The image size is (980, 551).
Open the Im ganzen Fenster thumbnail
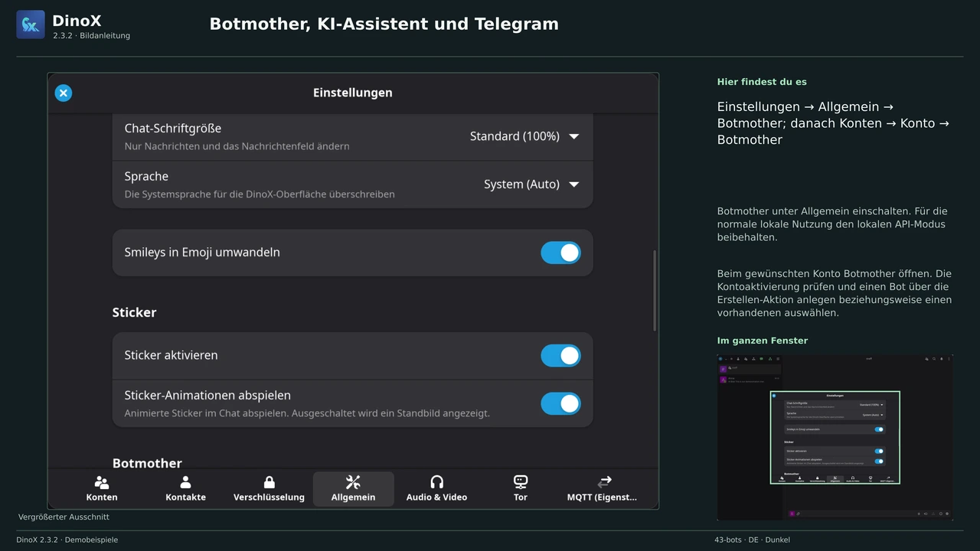pyautogui.click(x=835, y=437)
